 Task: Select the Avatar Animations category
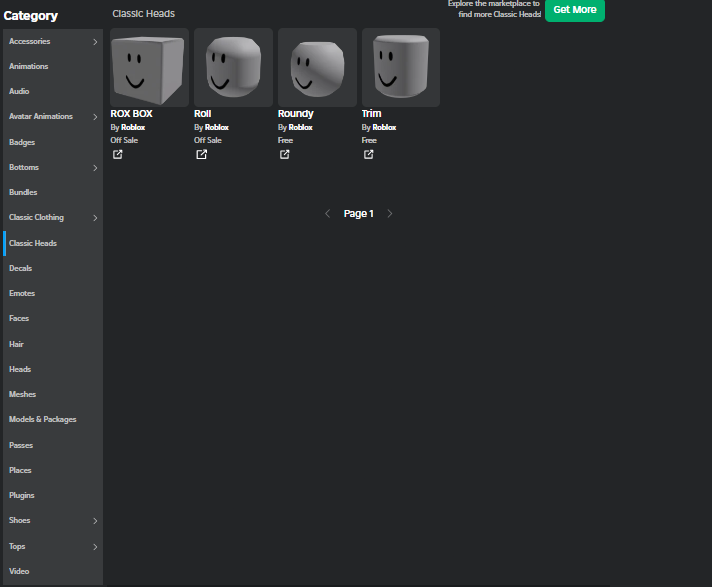pos(53,116)
